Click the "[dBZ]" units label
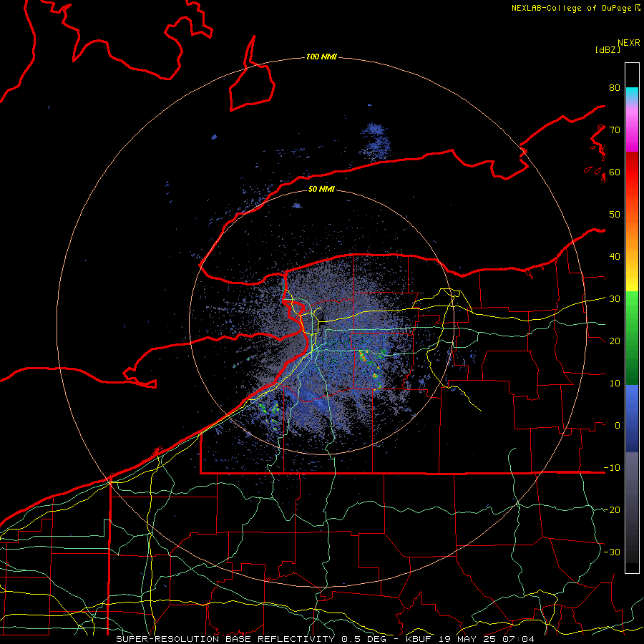644x644 pixels. [608, 49]
